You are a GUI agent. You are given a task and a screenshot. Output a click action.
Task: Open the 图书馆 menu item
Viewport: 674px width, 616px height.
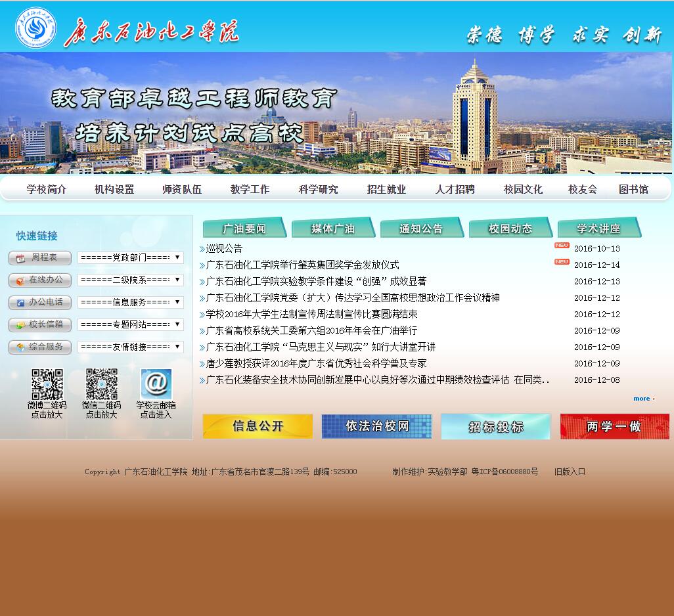[633, 189]
